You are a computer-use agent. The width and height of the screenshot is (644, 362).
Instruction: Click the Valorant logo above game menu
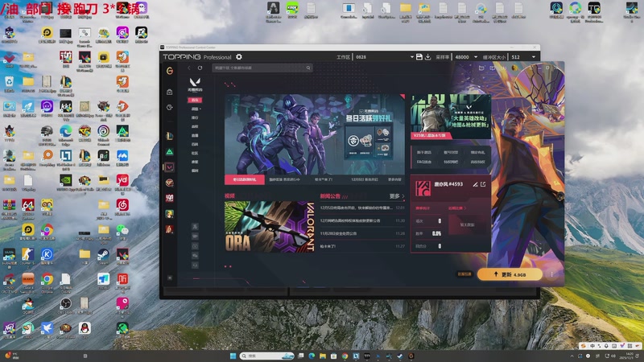[x=195, y=84]
